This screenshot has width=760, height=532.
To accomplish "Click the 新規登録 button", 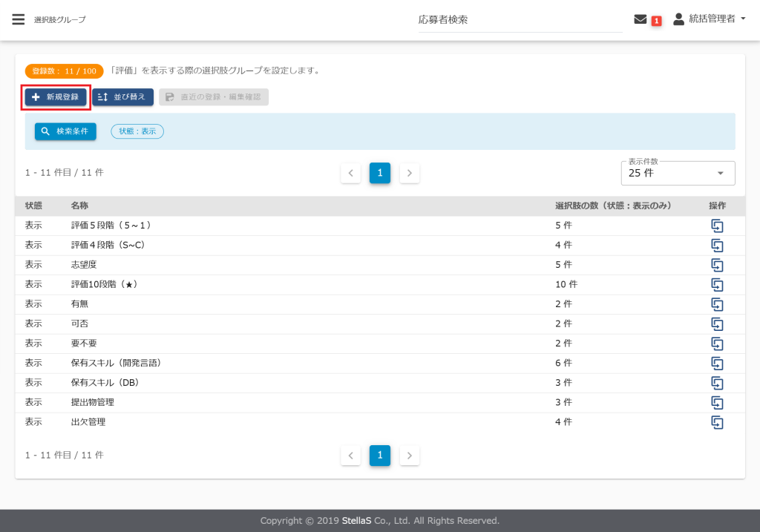I will tap(56, 97).
